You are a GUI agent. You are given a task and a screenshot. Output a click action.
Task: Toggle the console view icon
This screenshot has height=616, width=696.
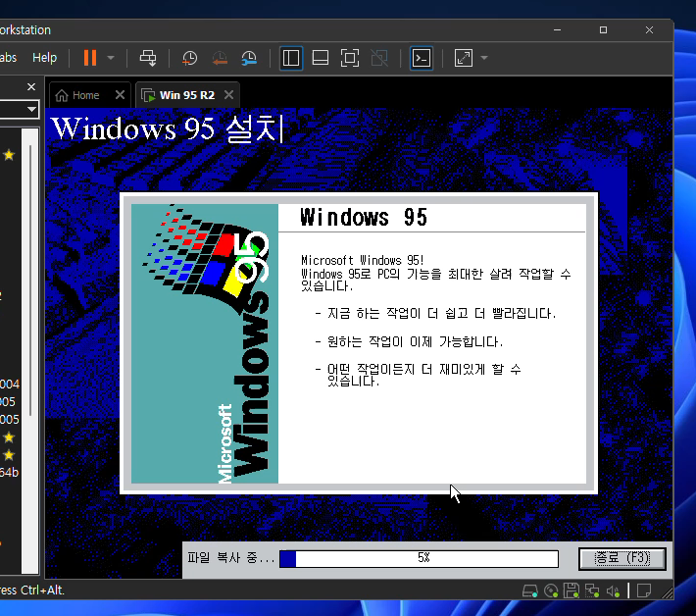pyautogui.click(x=422, y=58)
